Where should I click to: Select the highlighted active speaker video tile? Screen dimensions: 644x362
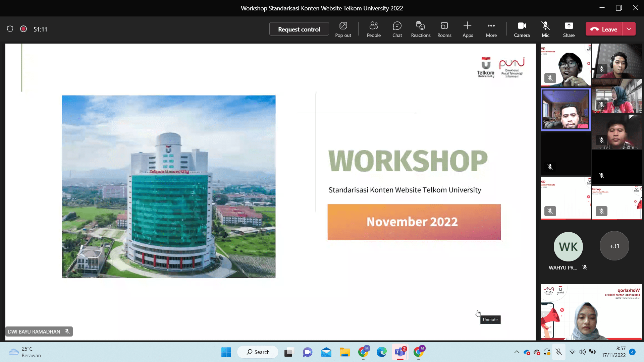pos(566,109)
